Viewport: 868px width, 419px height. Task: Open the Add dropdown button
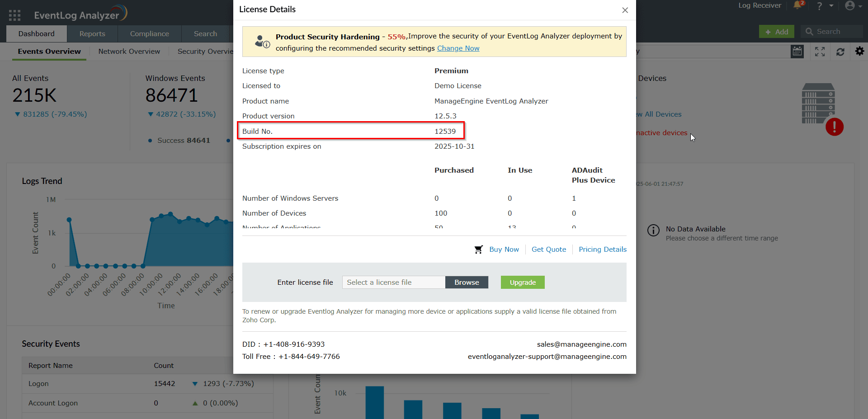tap(776, 32)
